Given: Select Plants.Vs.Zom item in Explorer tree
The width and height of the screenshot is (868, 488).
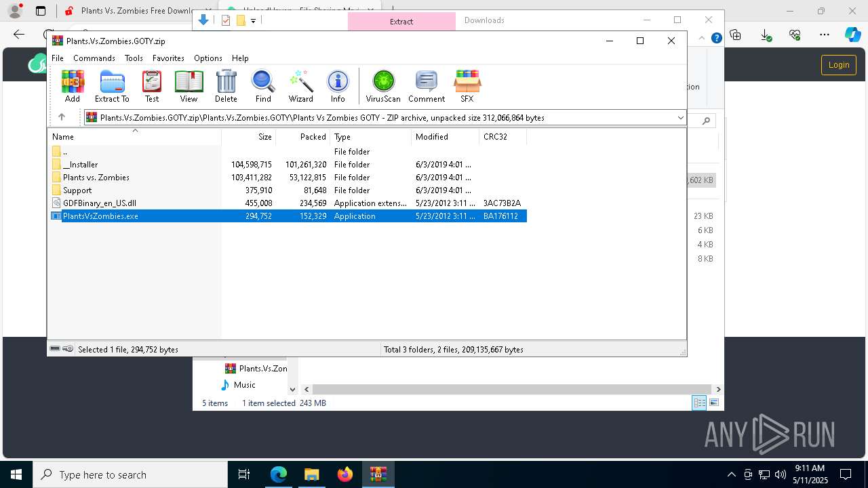Looking at the screenshot, I should (256, 369).
